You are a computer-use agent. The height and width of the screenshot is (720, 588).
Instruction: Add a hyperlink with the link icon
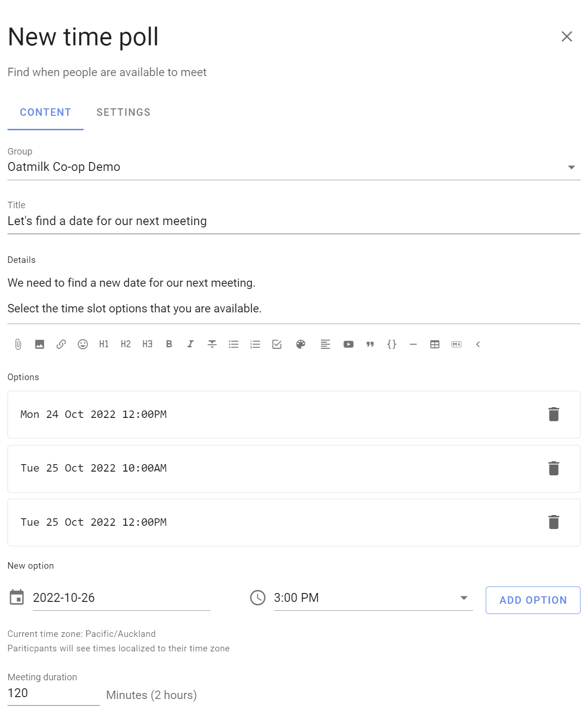point(61,344)
